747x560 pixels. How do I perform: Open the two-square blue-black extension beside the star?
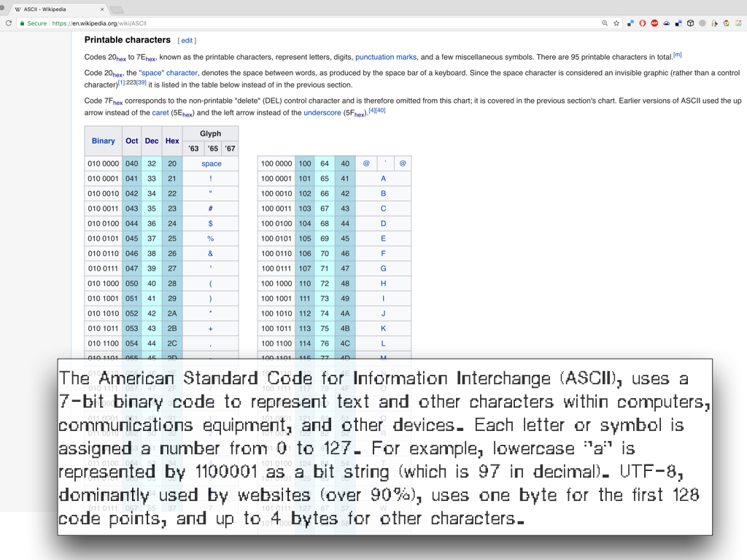pos(630,23)
